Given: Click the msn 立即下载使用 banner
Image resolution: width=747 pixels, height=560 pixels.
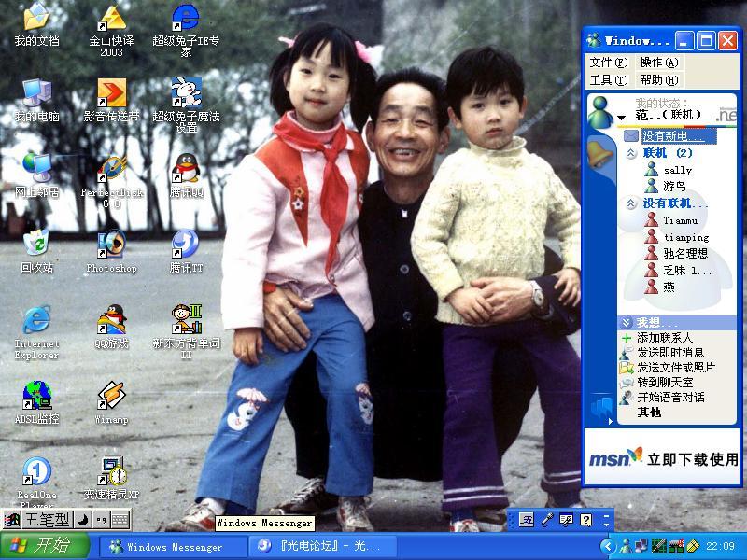Looking at the screenshot, I should point(662,458).
